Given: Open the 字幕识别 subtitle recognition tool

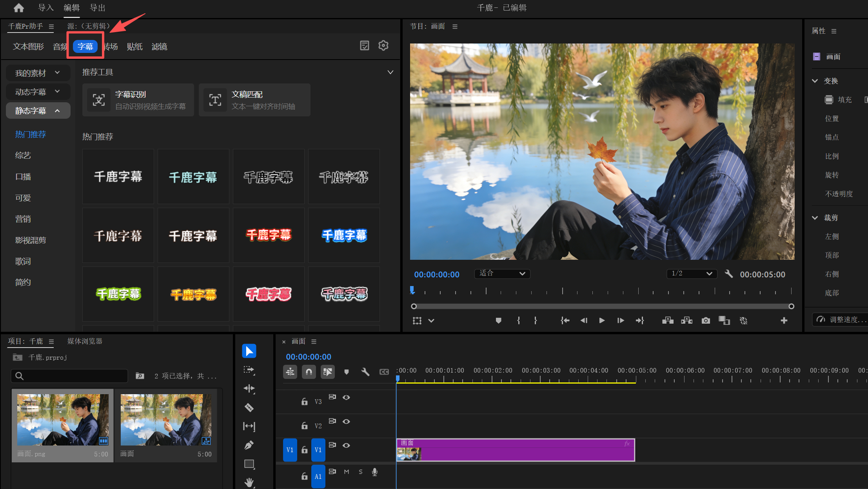Looking at the screenshot, I should point(138,100).
